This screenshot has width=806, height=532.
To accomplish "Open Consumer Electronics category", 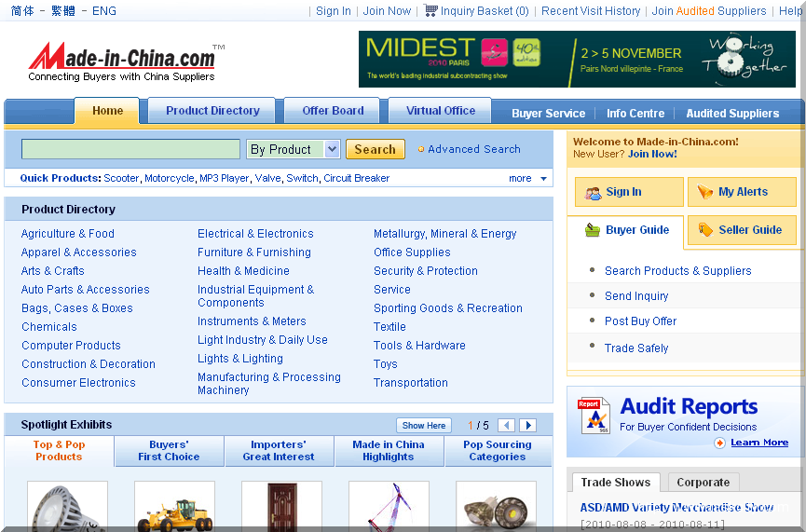I will [x=78, y=382].
